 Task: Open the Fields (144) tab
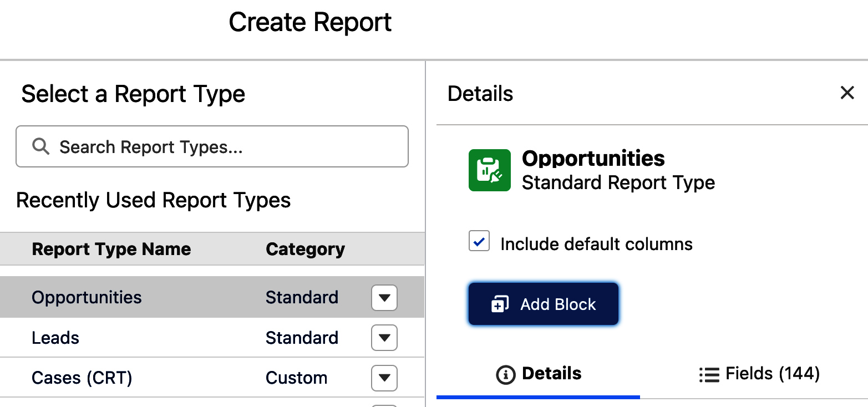[759, 374]
